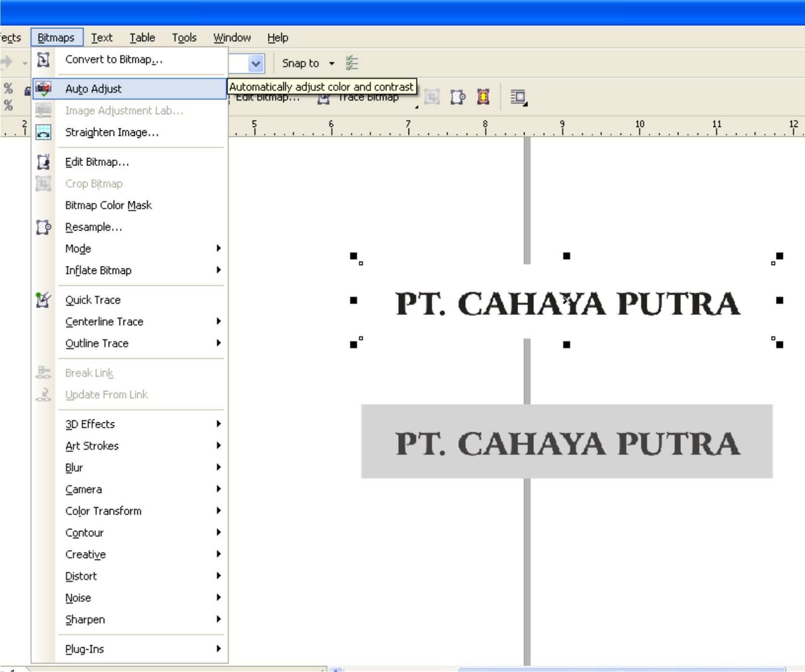805x672 pixels.
Task: Open the Tools menu
Action: tap(184, 37)
